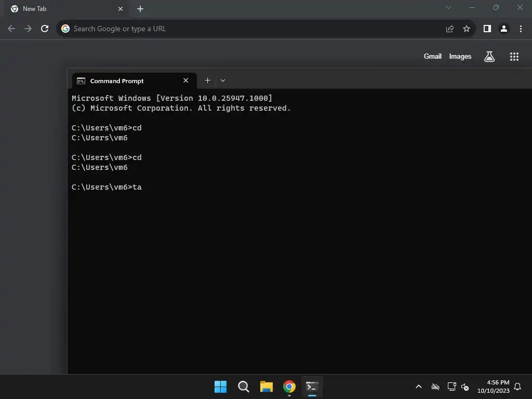532x399 pixels.
Task: Reload the page in Chrome
Action: coord(45,29)
